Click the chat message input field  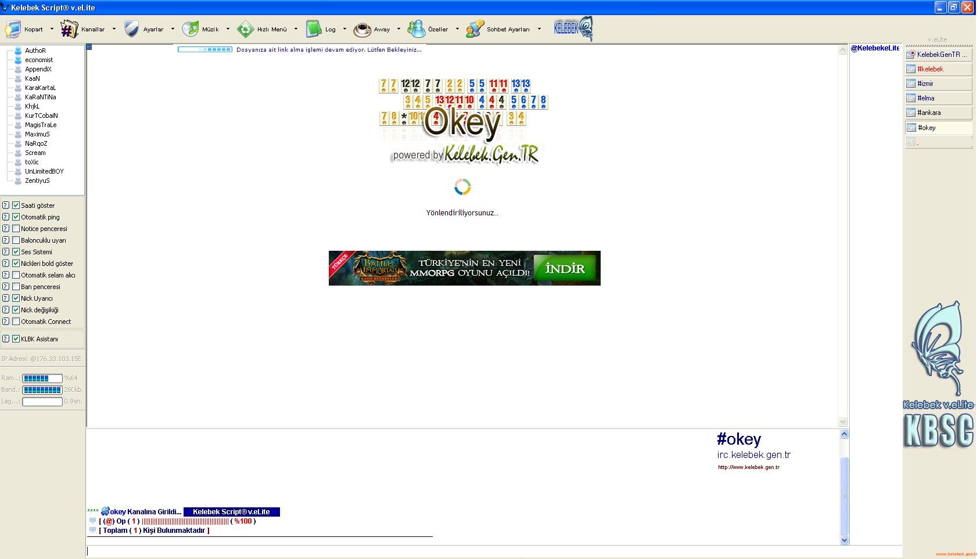click(x=494, y=551)
